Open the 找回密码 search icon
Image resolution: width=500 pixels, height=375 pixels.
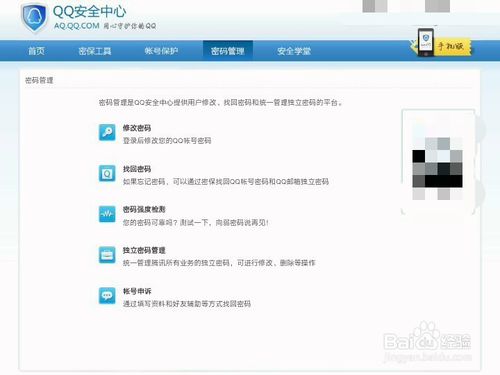(107, 173)
